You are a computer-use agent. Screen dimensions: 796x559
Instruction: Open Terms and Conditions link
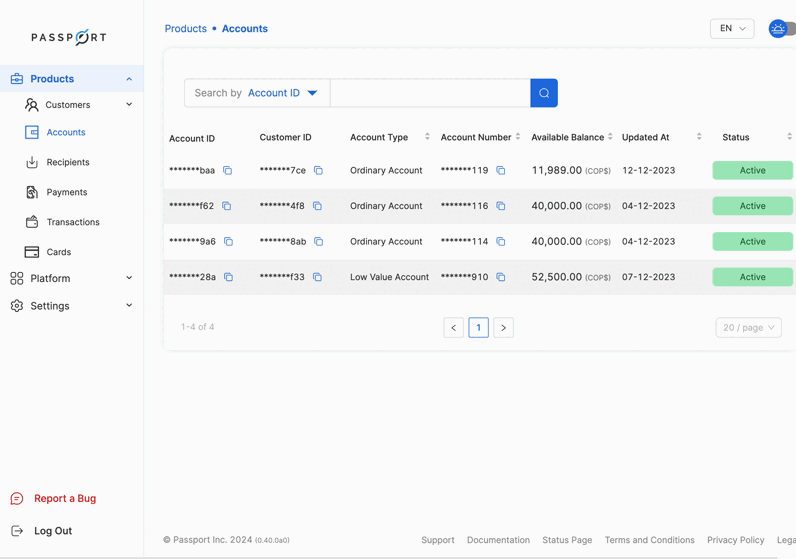(x=649, y=540)
